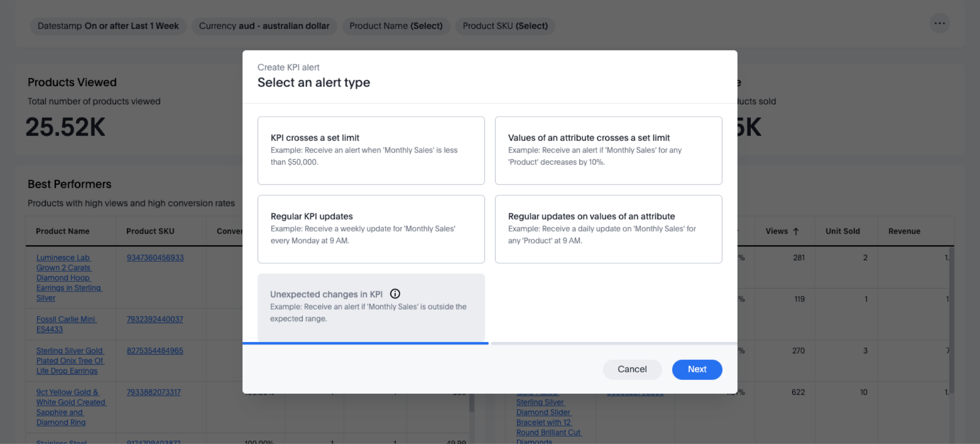The height and width of the screenshot is (444, 980).
Task: Expand the Product SKU filter
Action: 505,26
